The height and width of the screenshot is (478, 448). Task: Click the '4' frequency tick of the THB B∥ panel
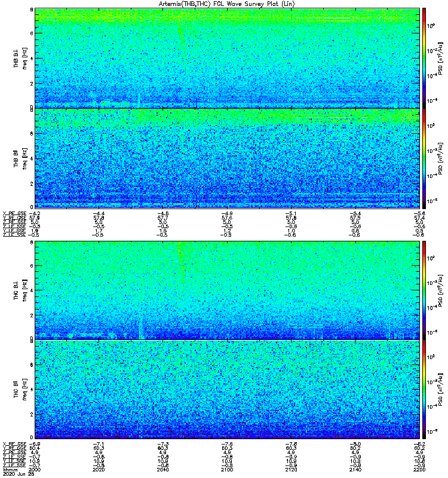(x=32, y=159)
